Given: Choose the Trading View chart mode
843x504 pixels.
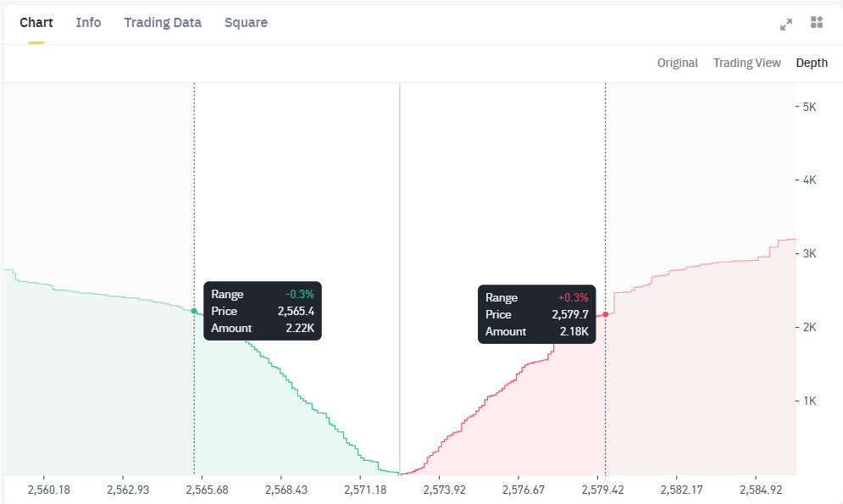Looking at the screenshot, I should [x=746, y=63].
